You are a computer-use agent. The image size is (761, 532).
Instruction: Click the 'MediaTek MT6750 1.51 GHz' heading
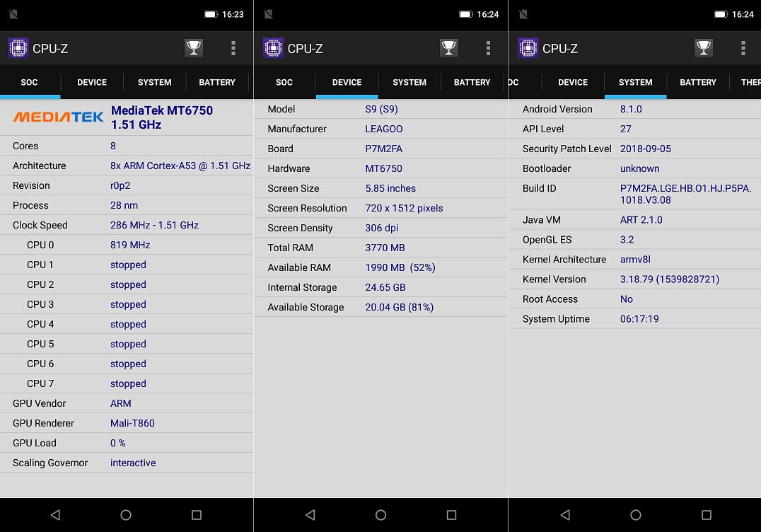tap(162, 117)
